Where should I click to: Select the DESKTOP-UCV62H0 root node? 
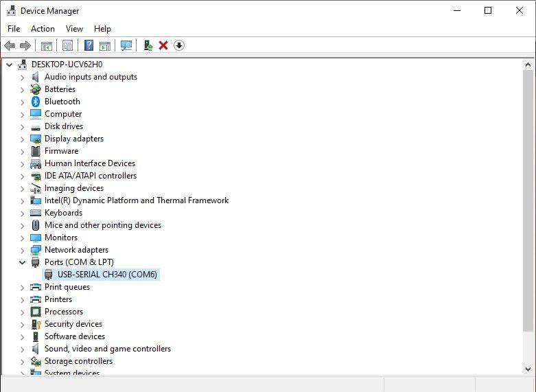(67, 65)
